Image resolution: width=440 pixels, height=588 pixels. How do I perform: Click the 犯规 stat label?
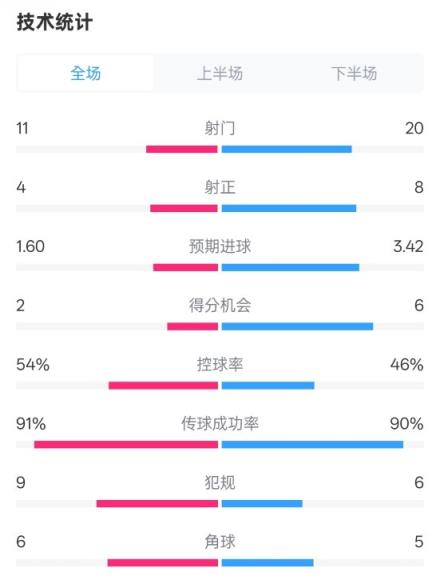click(220, 483)
